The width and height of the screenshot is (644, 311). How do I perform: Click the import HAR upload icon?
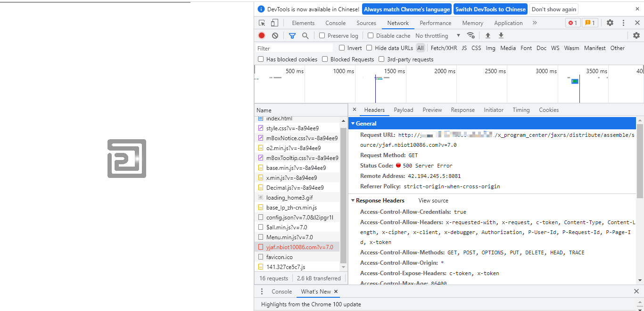tap(488, 35)
